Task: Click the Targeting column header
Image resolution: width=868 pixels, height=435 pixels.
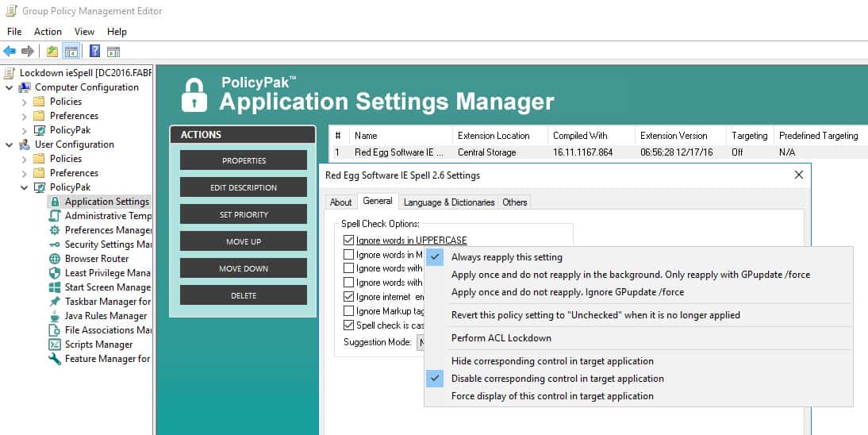Action: [x=750, y=136]
